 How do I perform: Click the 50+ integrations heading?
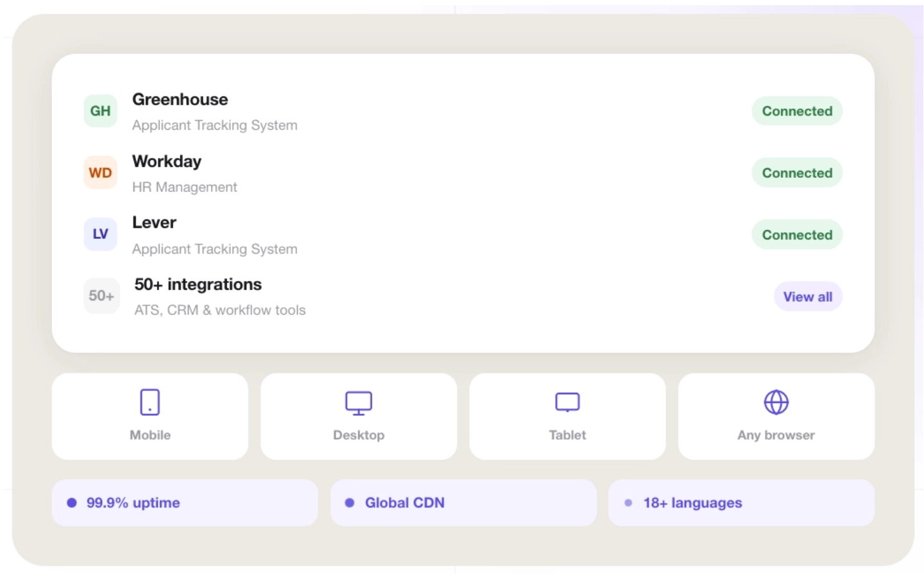coord(198,284)
